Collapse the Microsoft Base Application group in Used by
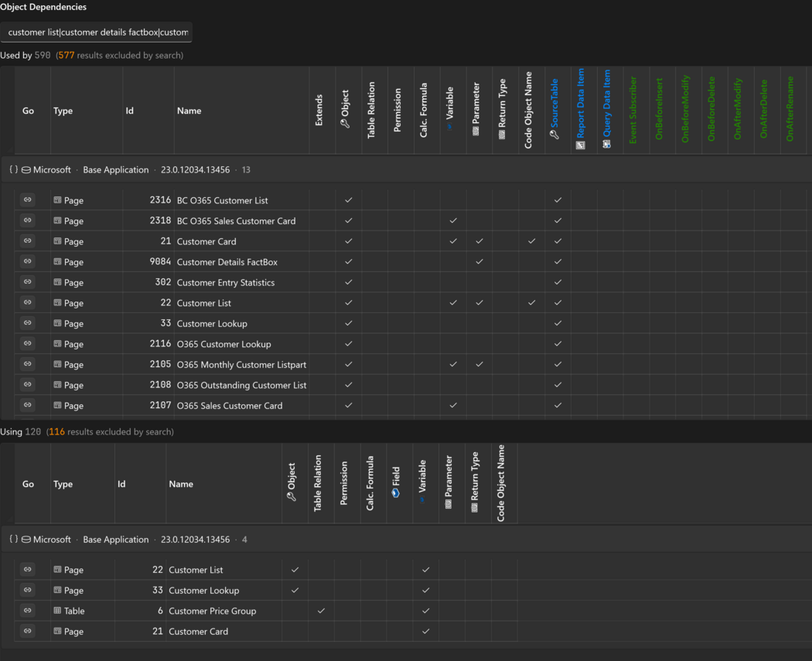 [x=13, y=169]
